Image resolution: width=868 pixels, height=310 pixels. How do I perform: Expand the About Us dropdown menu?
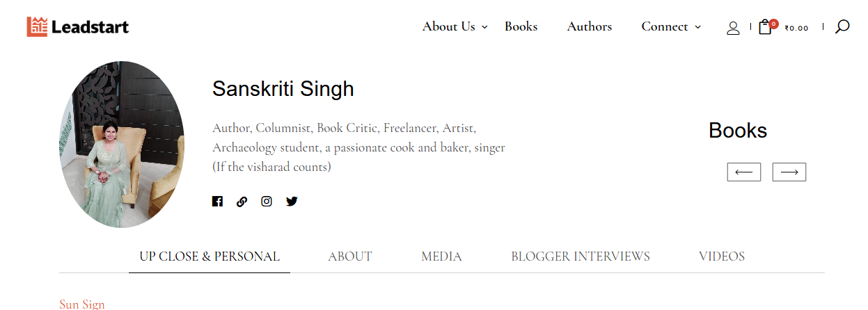(455, 26)
